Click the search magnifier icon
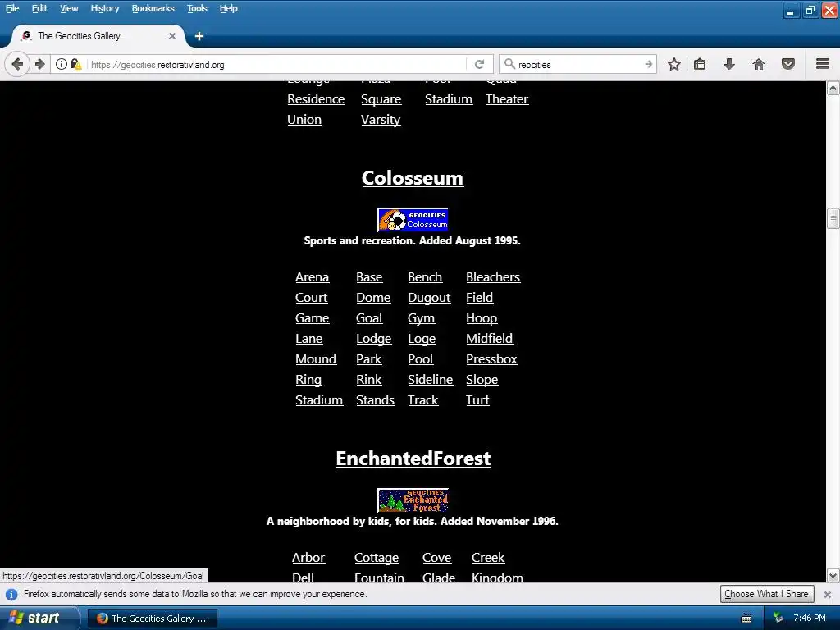840x630 pixels. [509, 64]
